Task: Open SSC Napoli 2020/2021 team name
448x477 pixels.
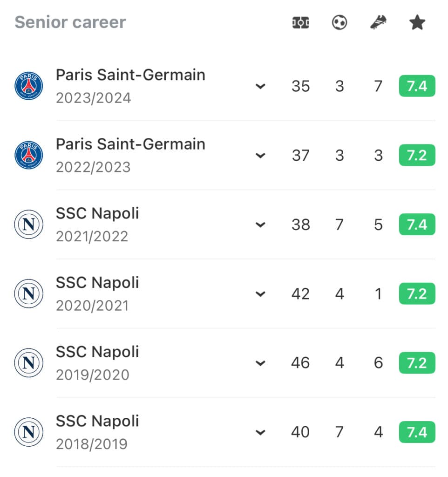Action: pyautogui.click(x=97, y=283)
